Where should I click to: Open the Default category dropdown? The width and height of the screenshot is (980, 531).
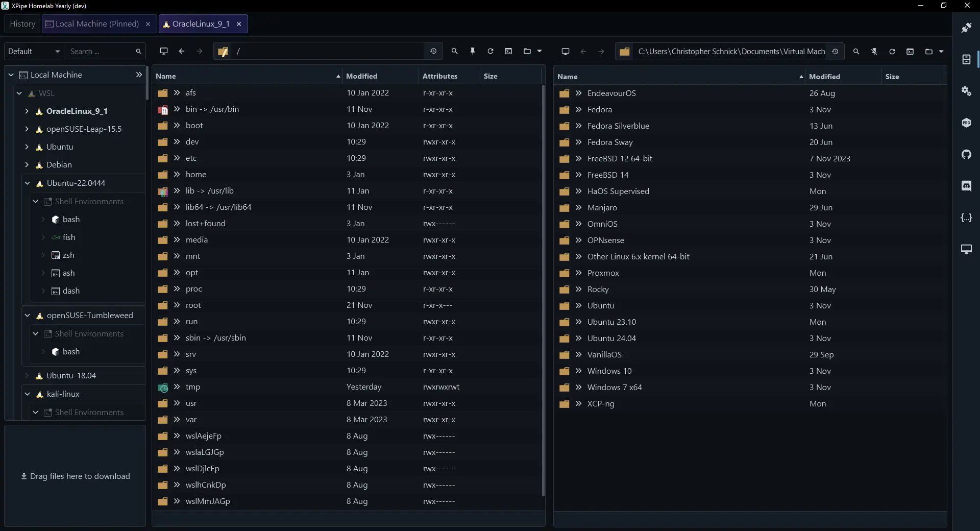pyautogui.click(x=34, y=51)
